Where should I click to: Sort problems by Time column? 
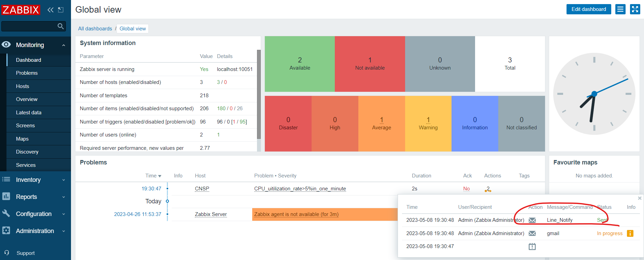(x=153, y=176)
